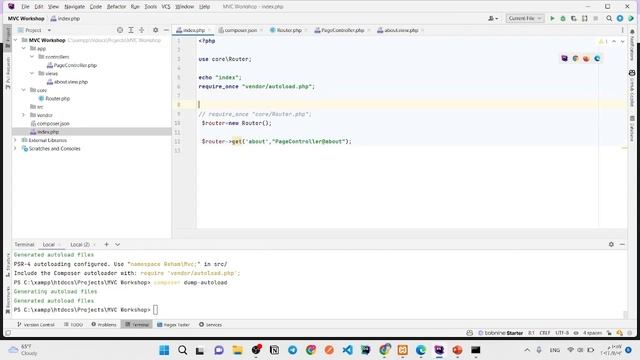This screenshot has width=640, height=360.
Task: Expand Scratches and Consoles node
Action: point(16,149)
